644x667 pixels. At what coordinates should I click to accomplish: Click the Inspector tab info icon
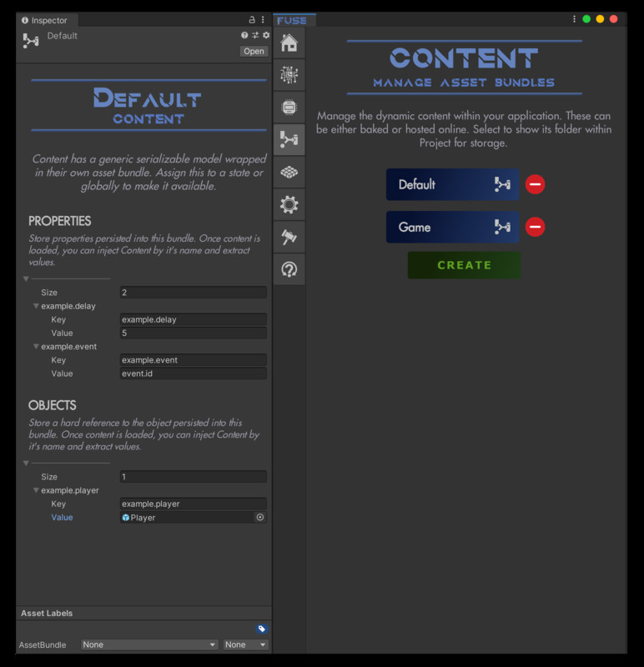pyautogui.click(x=25, y=20)
